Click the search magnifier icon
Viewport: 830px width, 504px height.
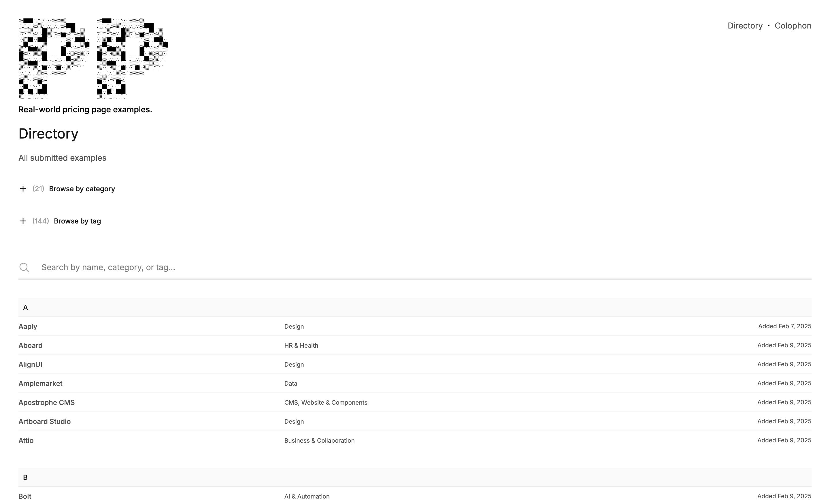point(24,268)
